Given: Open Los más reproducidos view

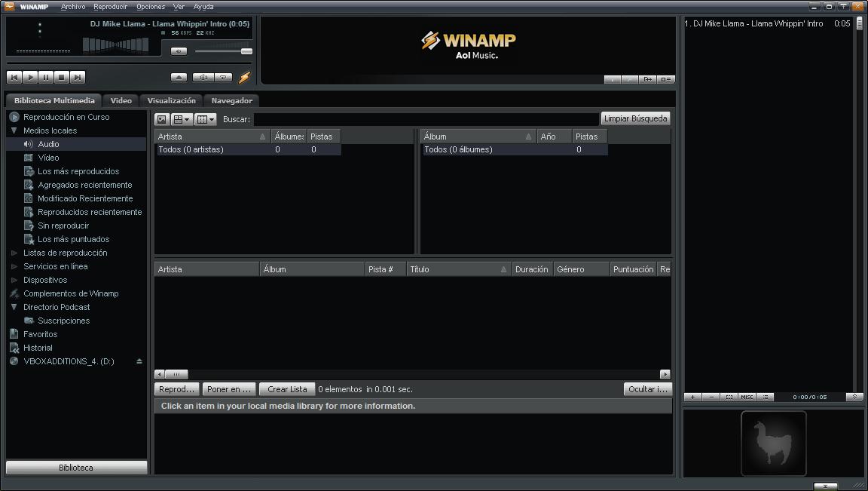Looking at the screenshot, I should [x=78, y=171].
